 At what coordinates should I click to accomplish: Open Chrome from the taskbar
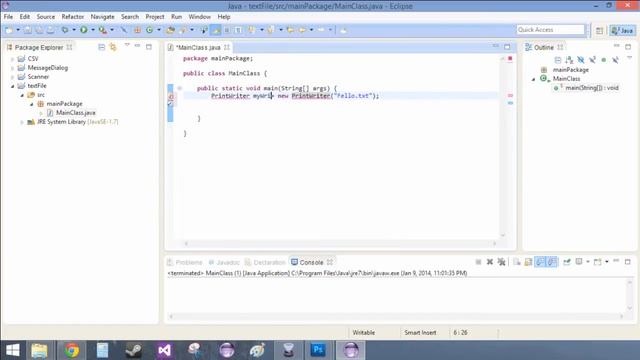click(x=71, y=350)
